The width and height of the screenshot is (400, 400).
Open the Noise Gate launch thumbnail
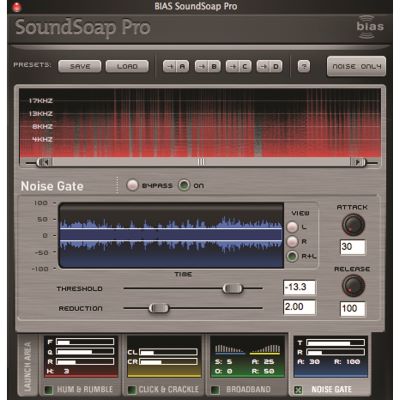pos(331,357)
